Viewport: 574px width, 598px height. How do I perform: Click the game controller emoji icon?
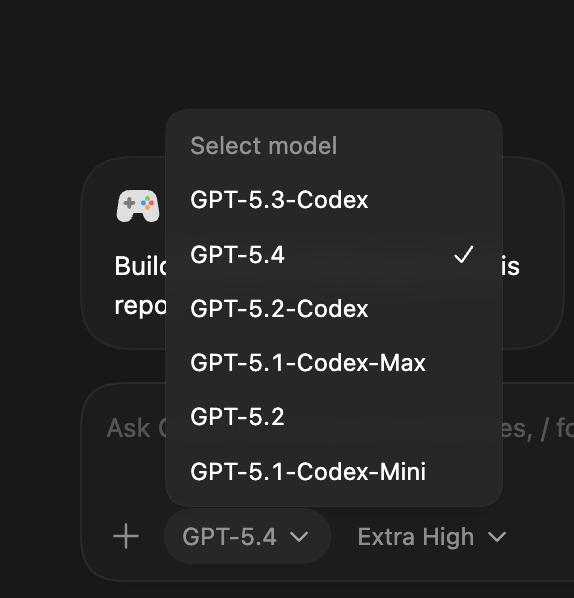coord(138,206)
